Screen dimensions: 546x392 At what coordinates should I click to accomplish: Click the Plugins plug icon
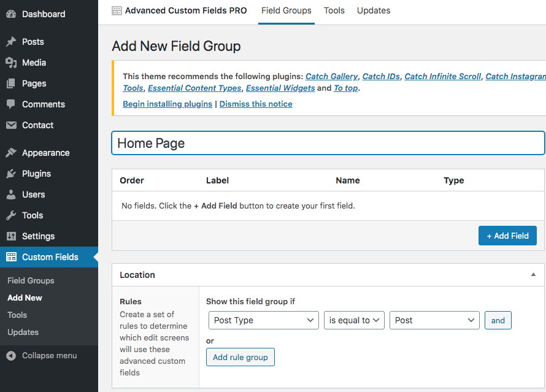(11, 174)
